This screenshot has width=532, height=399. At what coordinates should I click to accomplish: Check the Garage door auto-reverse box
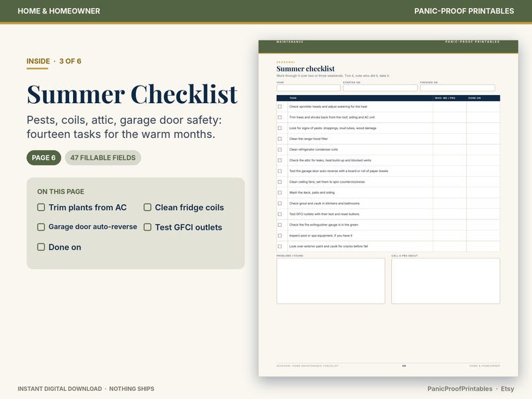point(41,227)
